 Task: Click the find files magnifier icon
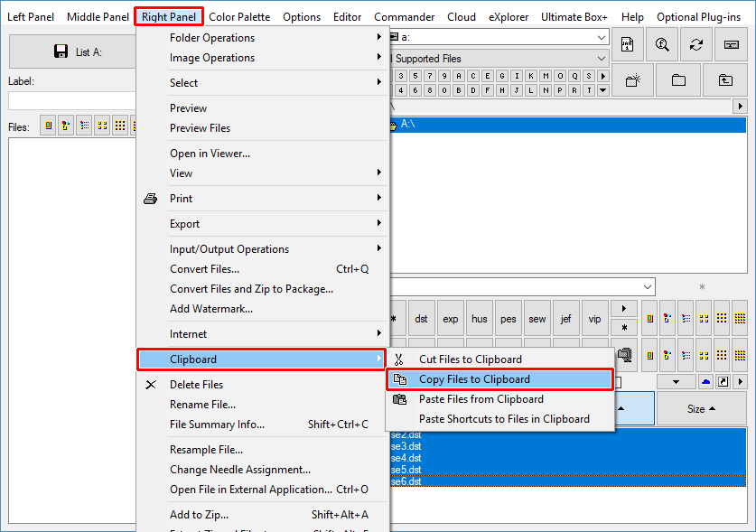(x=662, y=45)
